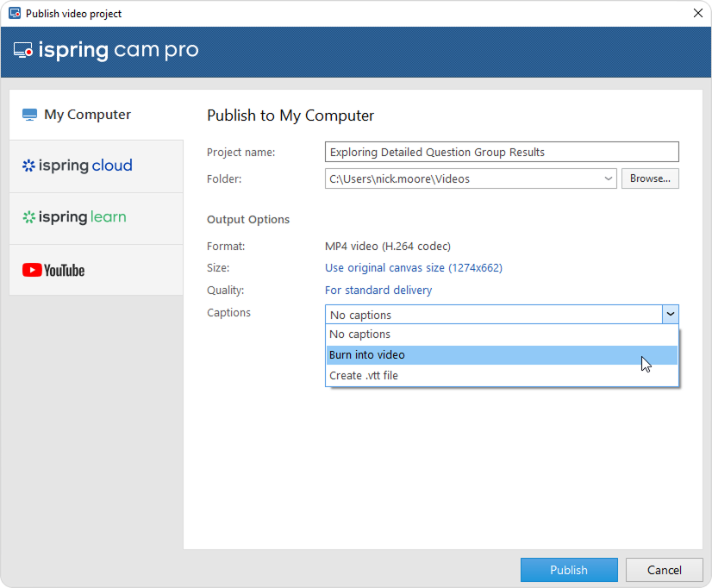The width and height of the screenshot is (712, 588).
Task: Click the app icon in title bar
Action: 14,14
